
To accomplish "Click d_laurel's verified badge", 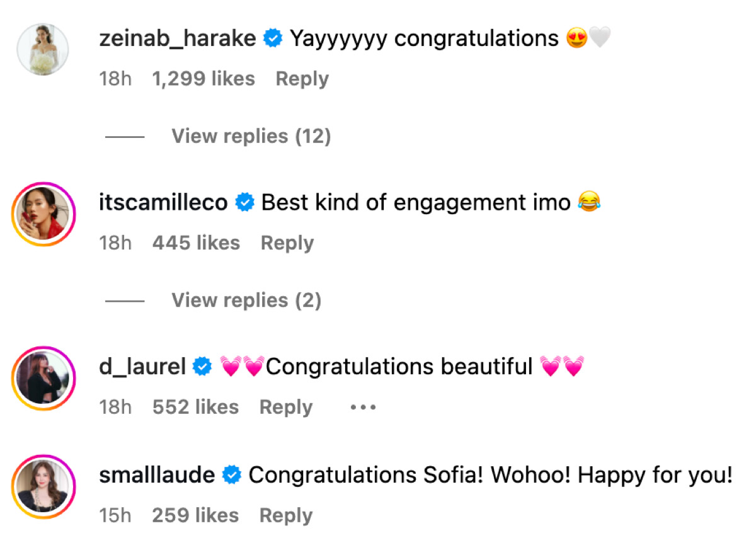I will tap(202, 367).
